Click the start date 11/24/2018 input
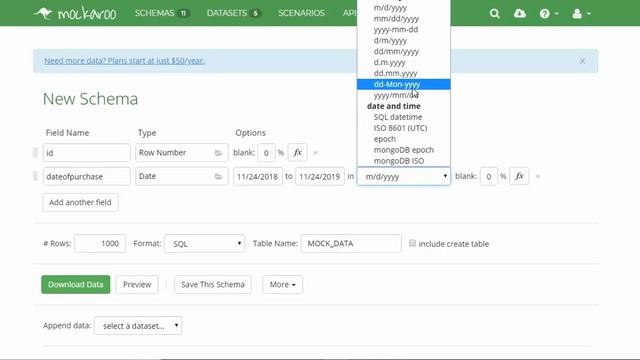 258,177
